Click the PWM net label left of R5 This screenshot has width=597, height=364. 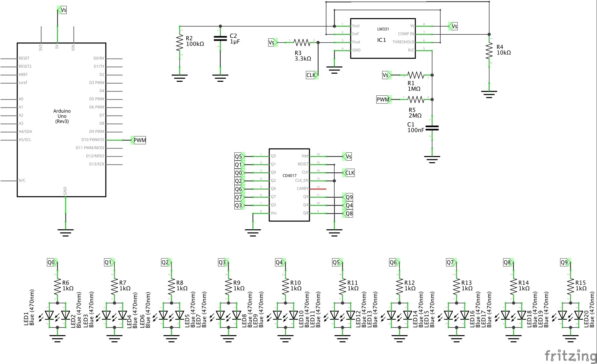pyautogui.click(x=384, y=99)
